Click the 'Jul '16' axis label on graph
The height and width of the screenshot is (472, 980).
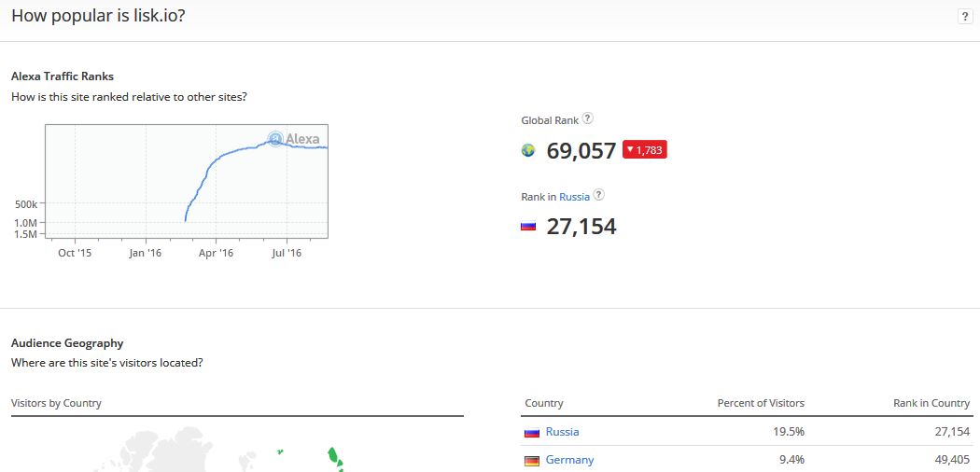point(287,253)
